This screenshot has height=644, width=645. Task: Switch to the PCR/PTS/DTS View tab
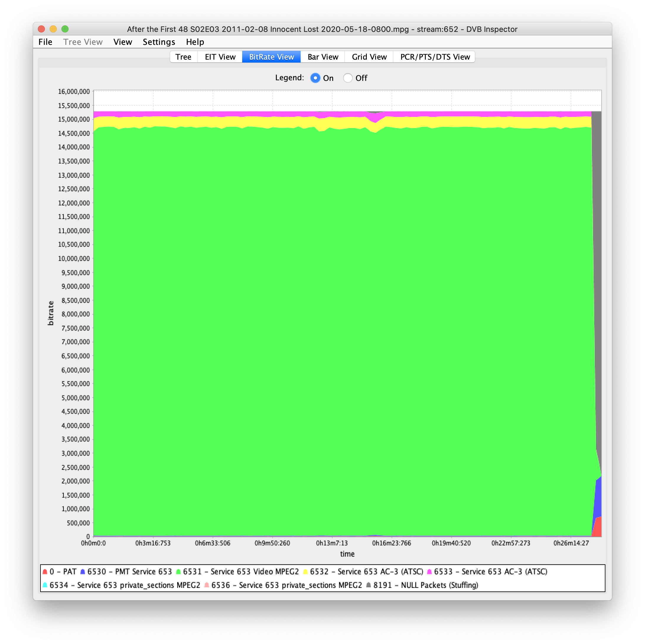(435, 57)
